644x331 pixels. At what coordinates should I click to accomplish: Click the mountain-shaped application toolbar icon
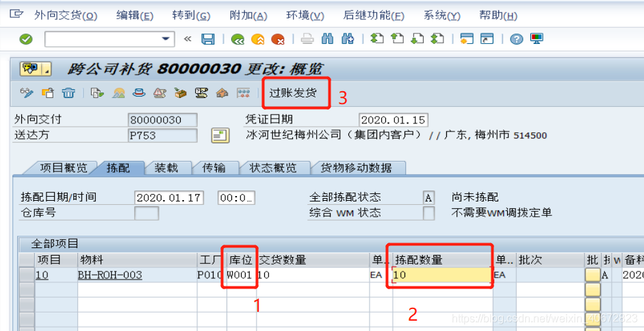(x=118, y=93)
